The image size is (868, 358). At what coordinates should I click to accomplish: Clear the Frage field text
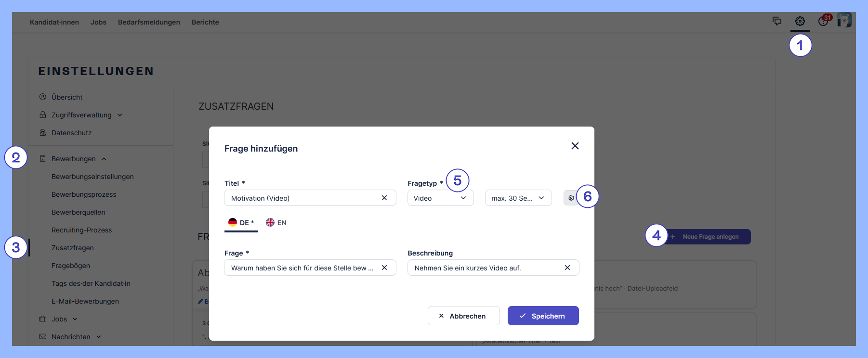point(384,268)
